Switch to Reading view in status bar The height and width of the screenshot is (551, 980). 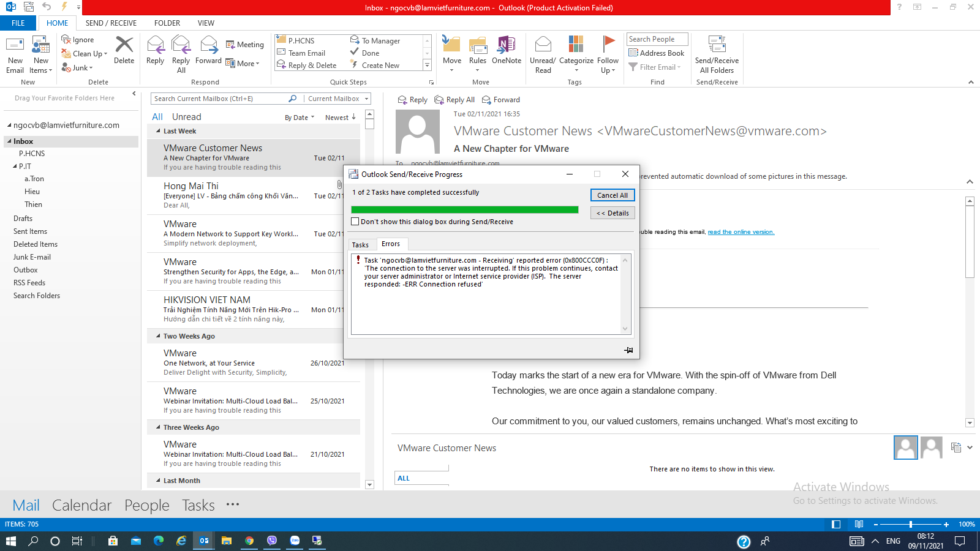tap(859, 524)
